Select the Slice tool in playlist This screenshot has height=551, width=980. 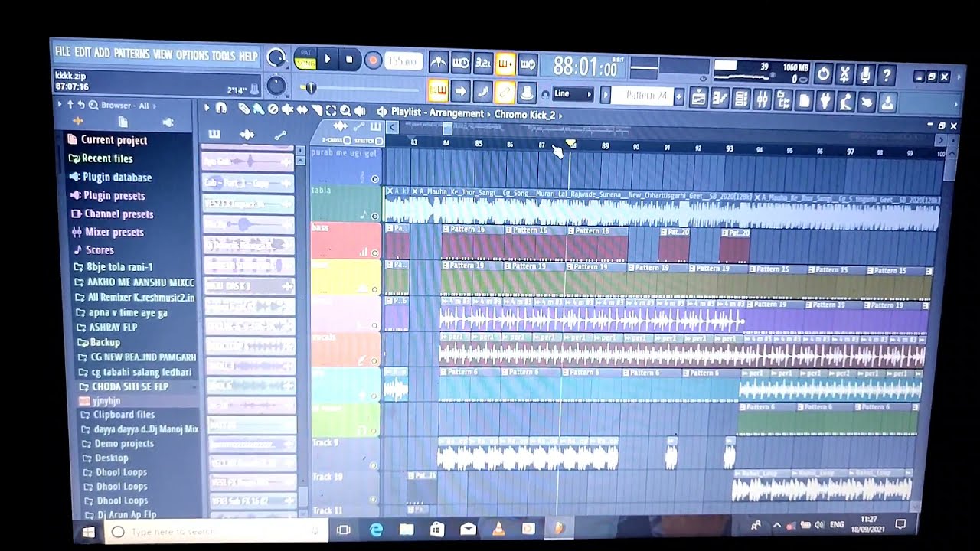coord(317,110)
